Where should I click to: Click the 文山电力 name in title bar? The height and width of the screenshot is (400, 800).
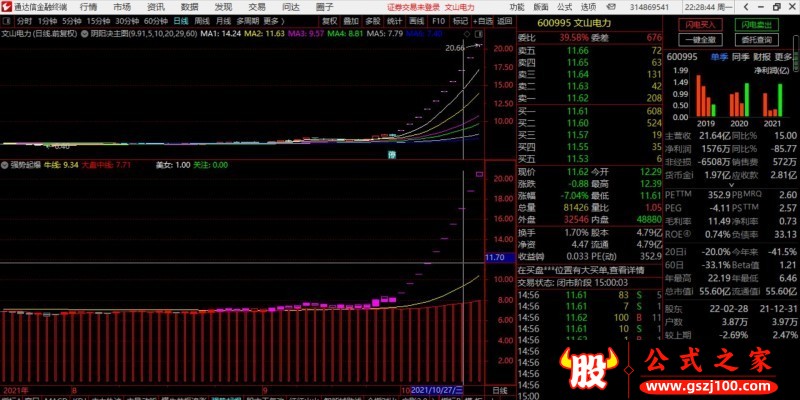(x=460, y=7)
